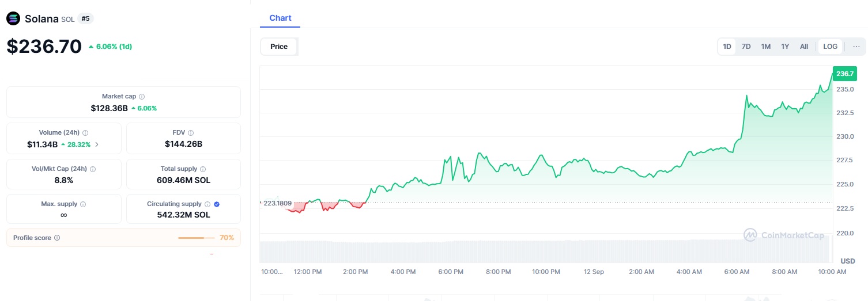This screenshot has height=301, width=868.
Task: Click the 12 Sep date axis label
Action: [x=594, y=272]
